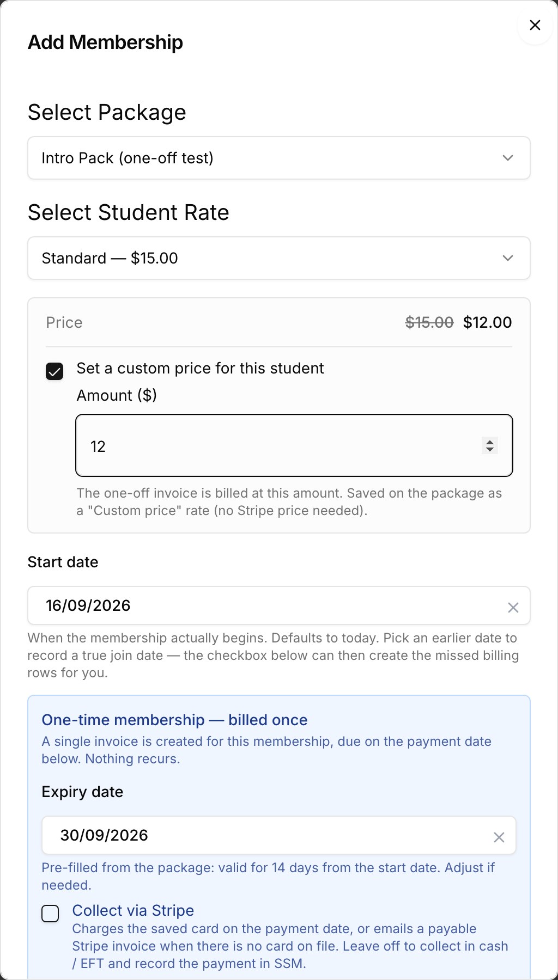Viewport: 558px width, 980px height.
Task: Decrease the custom amount with down arrow
Action: click(x=490, y=450)
